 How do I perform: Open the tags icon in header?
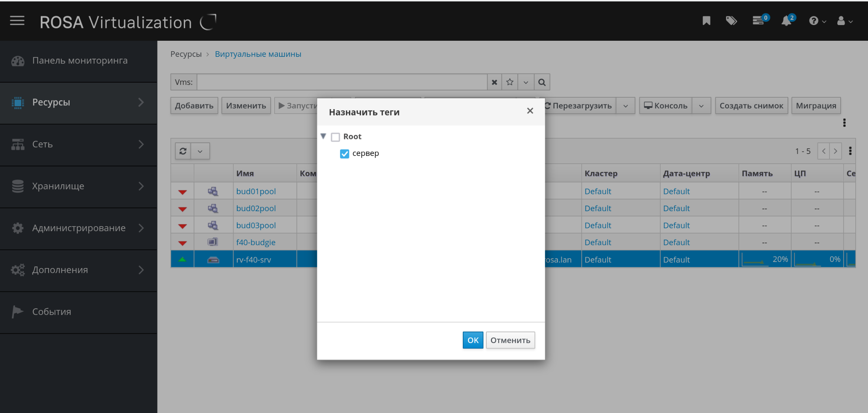click(x=731, y=21)
